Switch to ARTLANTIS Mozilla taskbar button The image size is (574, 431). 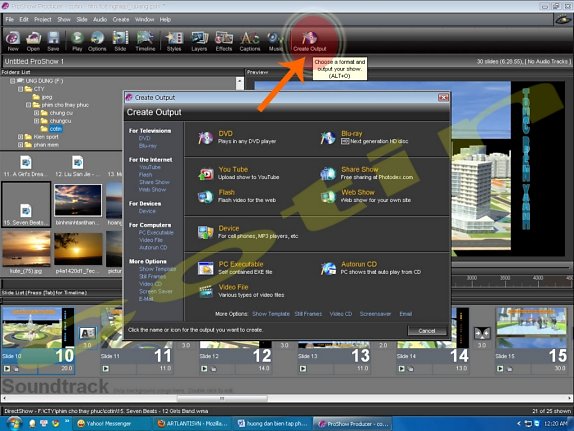[x=192, y=424]
